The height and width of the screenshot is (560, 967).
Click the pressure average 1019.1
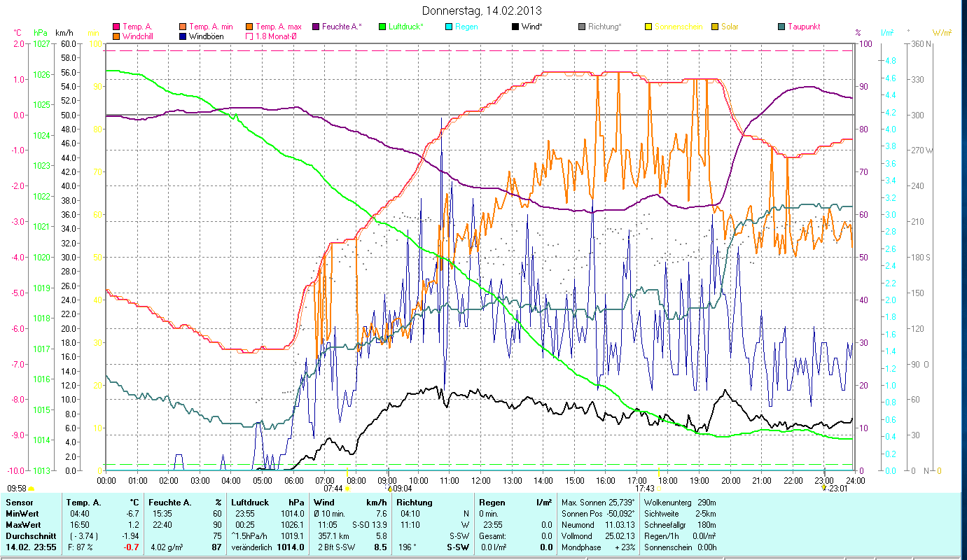[292, 536]
